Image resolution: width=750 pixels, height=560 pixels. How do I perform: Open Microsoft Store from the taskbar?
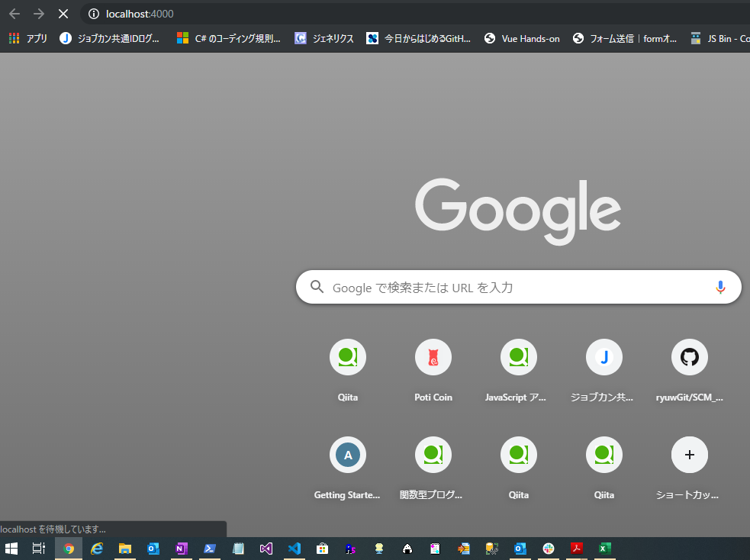[x=323, y=549]
